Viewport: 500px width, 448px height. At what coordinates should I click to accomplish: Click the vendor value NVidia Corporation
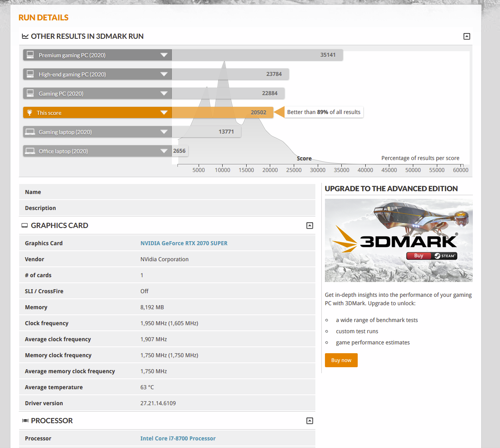[x=164, y=259]
